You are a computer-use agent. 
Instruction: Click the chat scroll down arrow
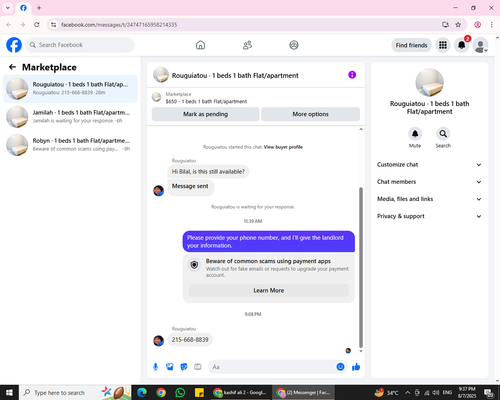tap(361, 351)
